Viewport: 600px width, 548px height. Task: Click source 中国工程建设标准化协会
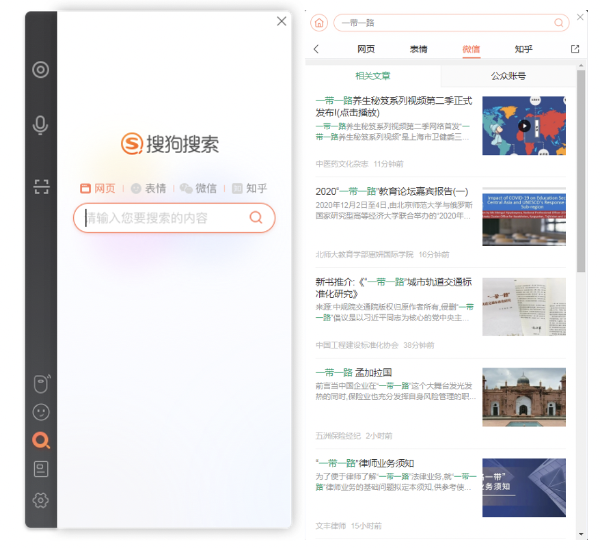tap(357, 345)
